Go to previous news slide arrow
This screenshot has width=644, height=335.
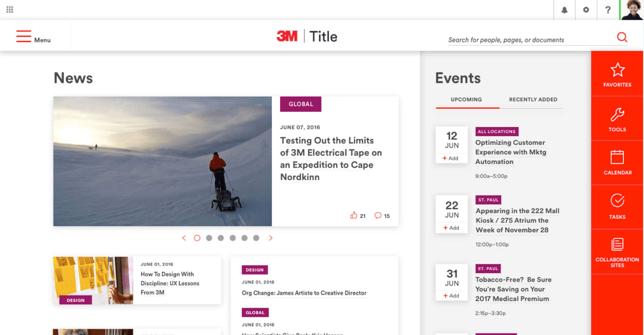pyautogui.click(x=184, y=238)
